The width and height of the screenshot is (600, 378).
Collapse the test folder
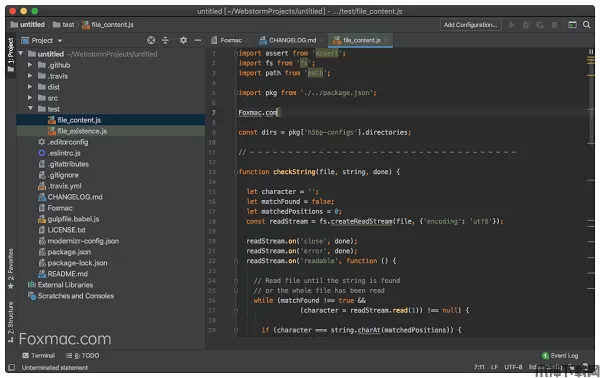click(x=30, y=109)
